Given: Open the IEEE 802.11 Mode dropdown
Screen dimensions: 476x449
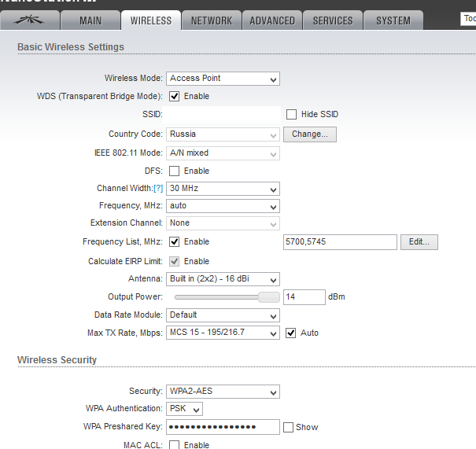Looking at the screenshot, I should (x=223, y=153).
